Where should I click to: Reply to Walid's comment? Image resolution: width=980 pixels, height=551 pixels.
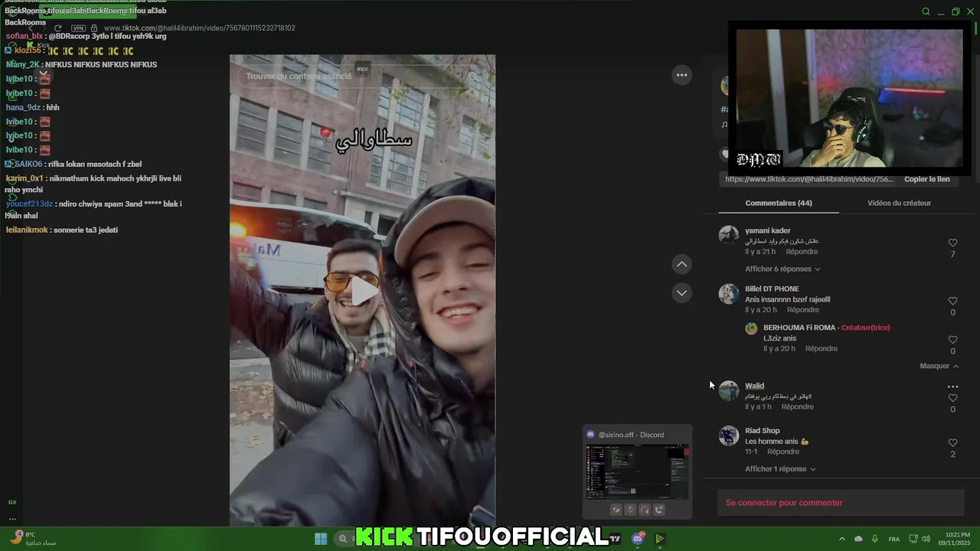pos(798,407)
